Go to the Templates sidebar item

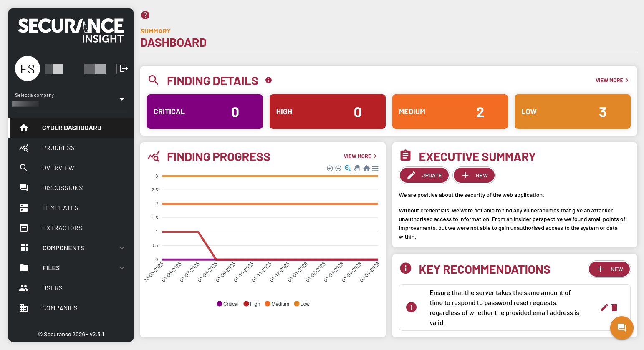click(60, 208)
